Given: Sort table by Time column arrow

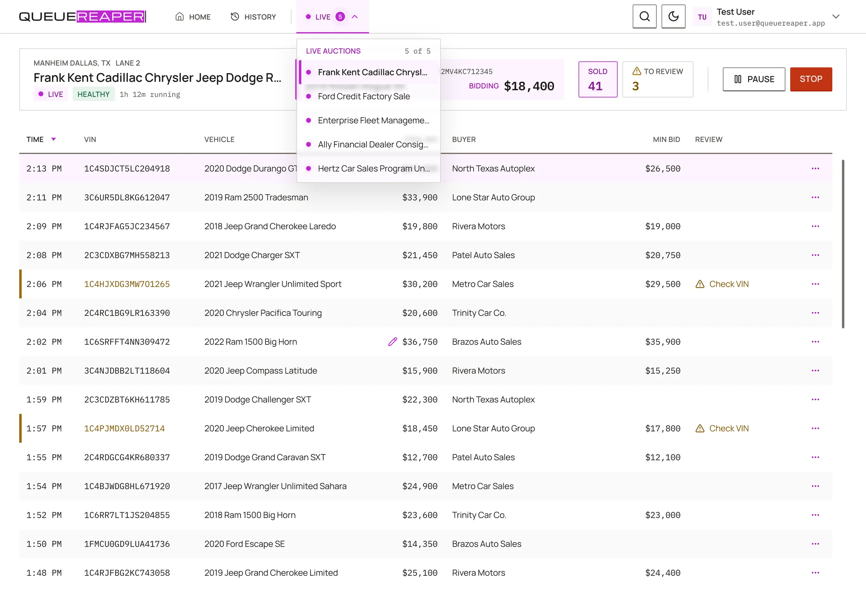Looking at the screenshot, I should coord(53,139).
